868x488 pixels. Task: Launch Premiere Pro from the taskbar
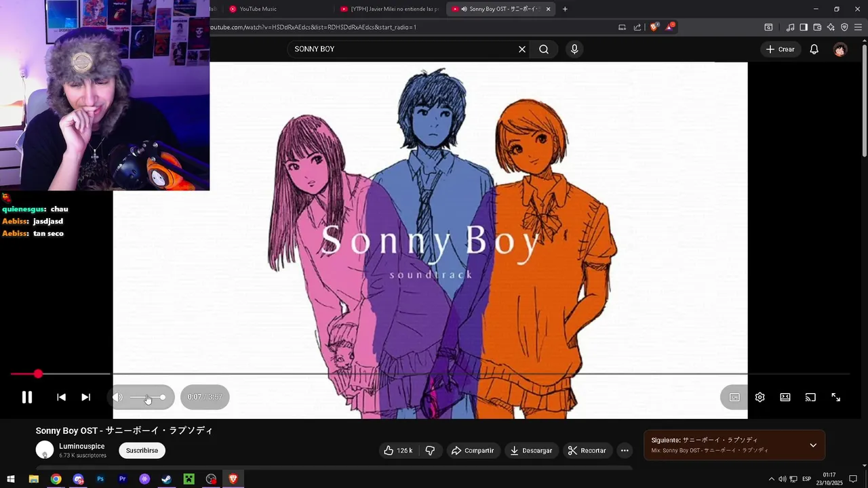pyautogui.click(x=122, y=479)
